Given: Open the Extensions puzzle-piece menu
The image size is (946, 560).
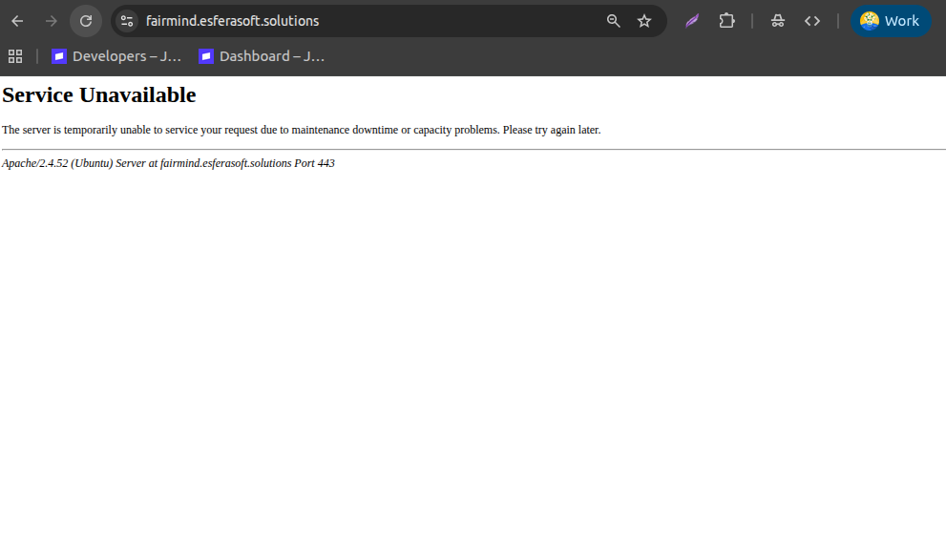Looking at the screenshot, I should point(726,21).
